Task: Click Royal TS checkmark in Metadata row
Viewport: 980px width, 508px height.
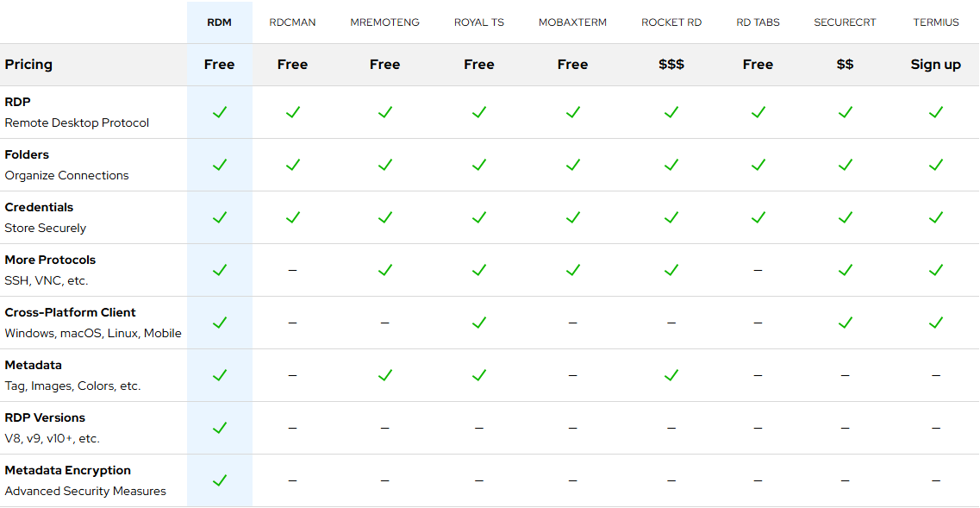Action: (479, 374)
